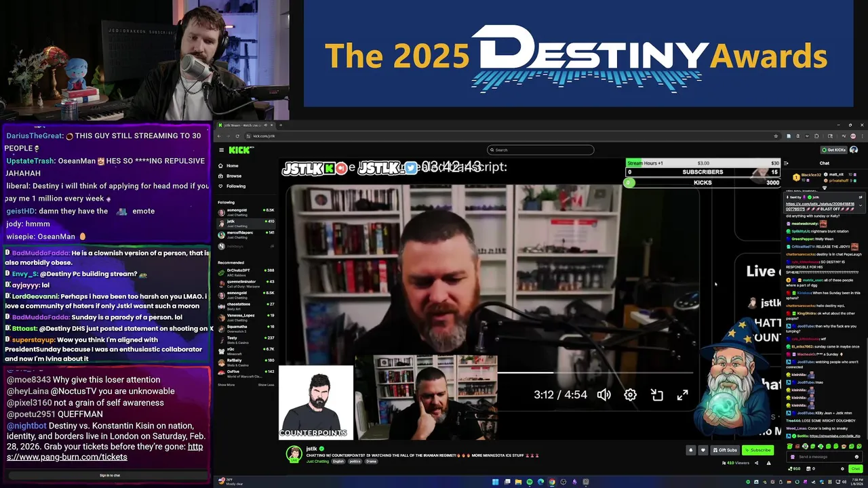Open Vanessa_Lopez recommended channel

point(246,317)
